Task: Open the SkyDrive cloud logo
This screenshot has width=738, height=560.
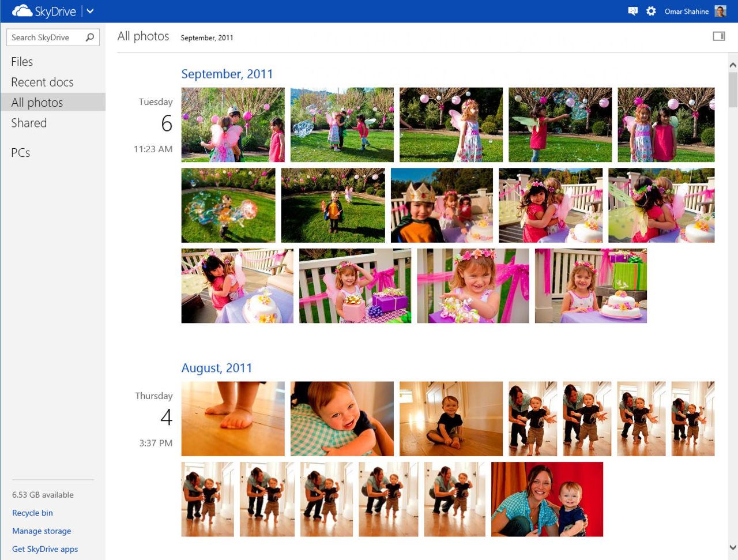Action: coord(23,10)
